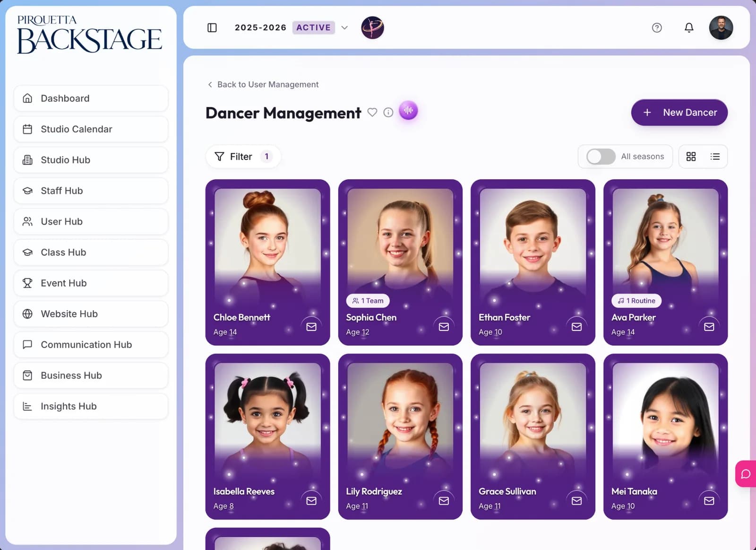Email Lily Rodriguez via envelope icon
Viewport: 756px width, 550px height.
[x=444, y=501]
